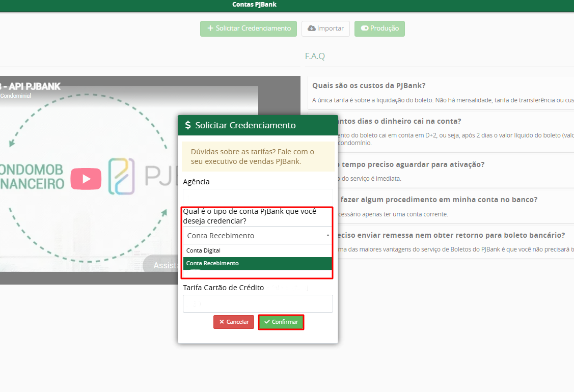Click the cloud download icon on Importar

point(312,28)
